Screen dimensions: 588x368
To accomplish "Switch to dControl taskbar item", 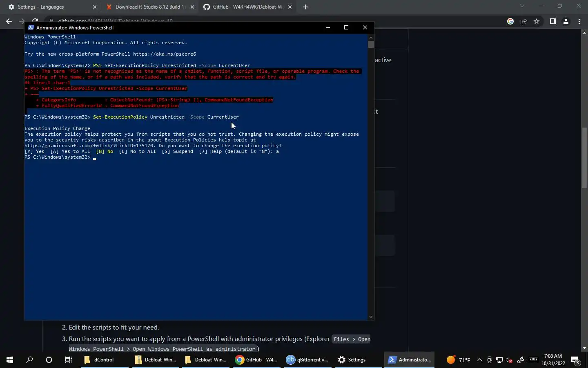I will (x=104, y=360).
